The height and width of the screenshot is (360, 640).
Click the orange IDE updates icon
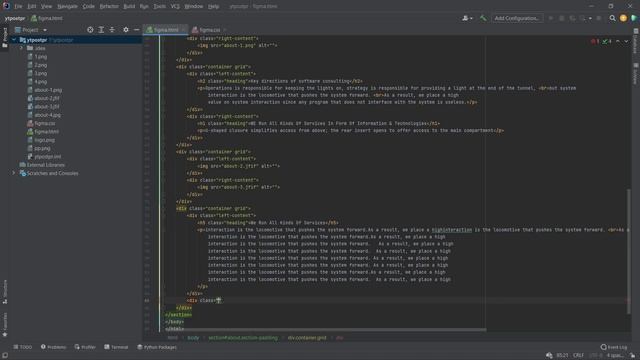click(623, 18)
